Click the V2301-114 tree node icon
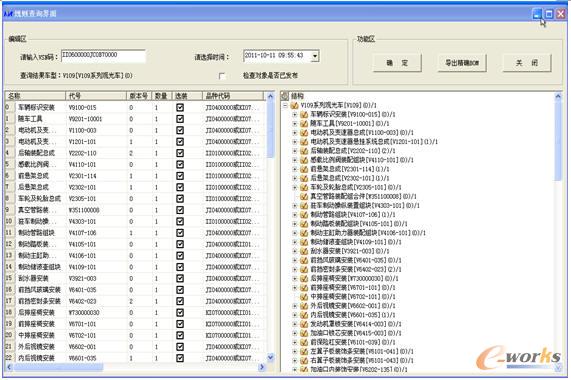Image resolution: width=571 pixels, height=380 pixels. 304,169
